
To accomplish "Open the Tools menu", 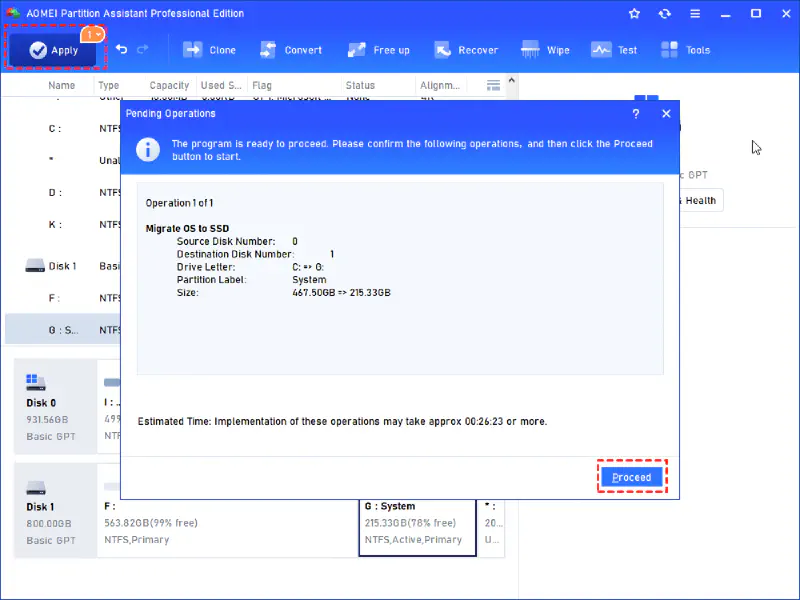I will click(686, 50).
